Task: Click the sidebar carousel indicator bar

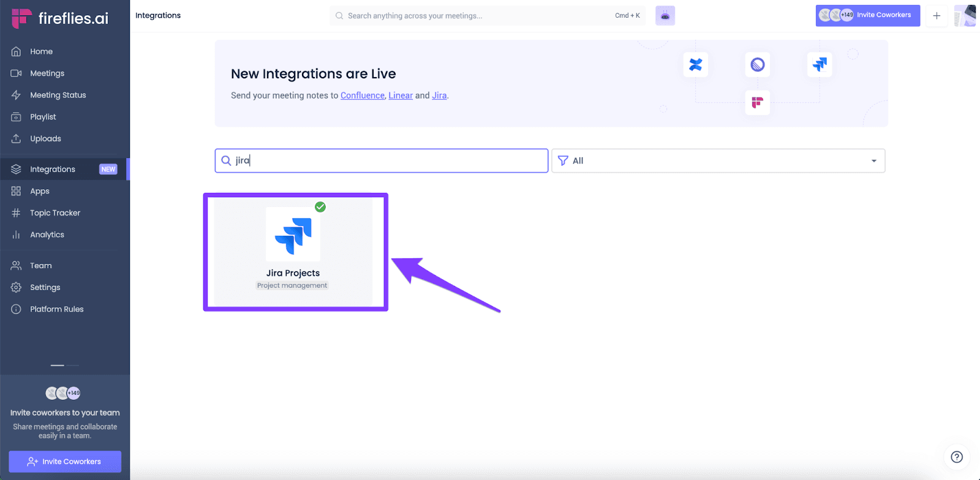Action: pos(65,366)
